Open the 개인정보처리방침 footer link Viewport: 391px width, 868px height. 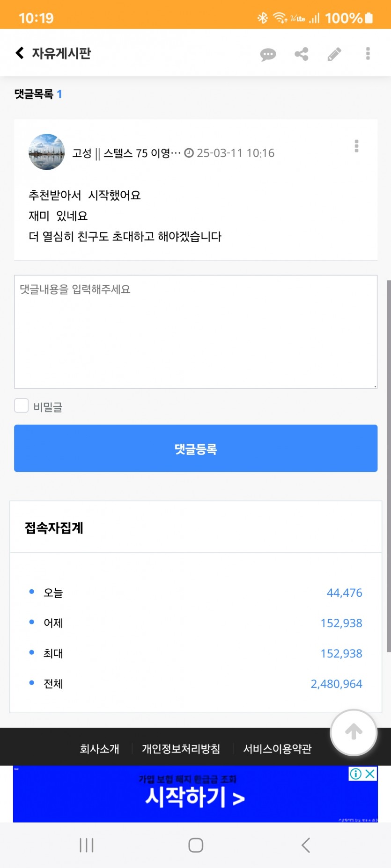click(181, 749)
